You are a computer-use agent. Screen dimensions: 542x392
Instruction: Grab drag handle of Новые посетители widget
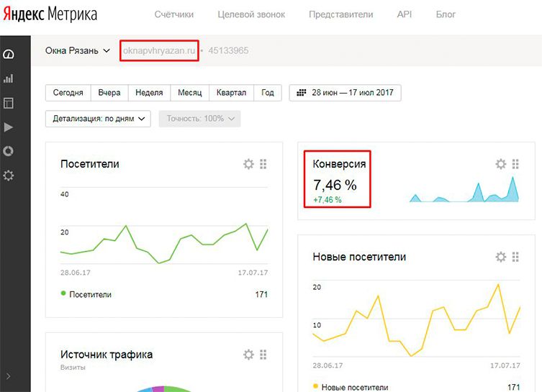(515, 257)
